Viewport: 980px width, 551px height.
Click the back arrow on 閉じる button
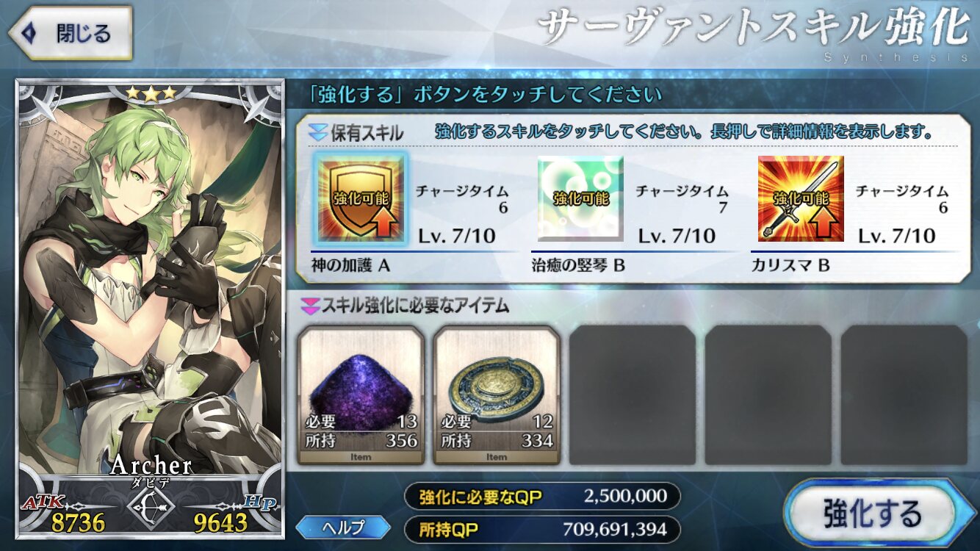click(29, 33)
